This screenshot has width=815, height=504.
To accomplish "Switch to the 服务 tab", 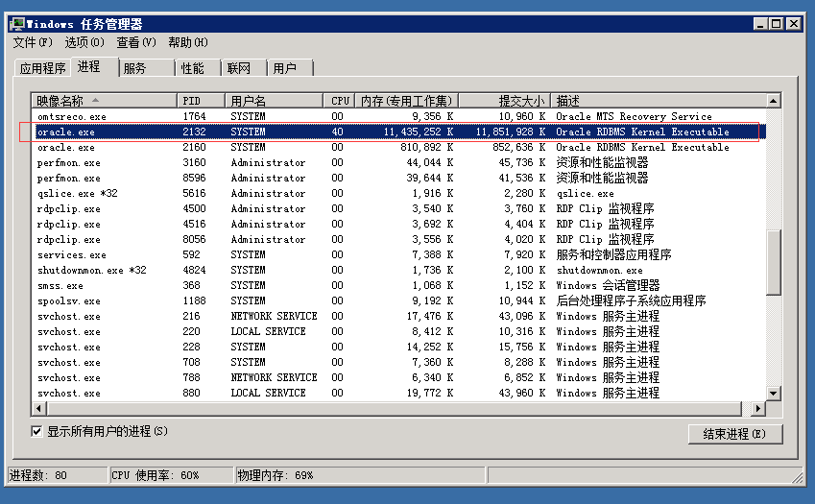I will tap(147, 68).
